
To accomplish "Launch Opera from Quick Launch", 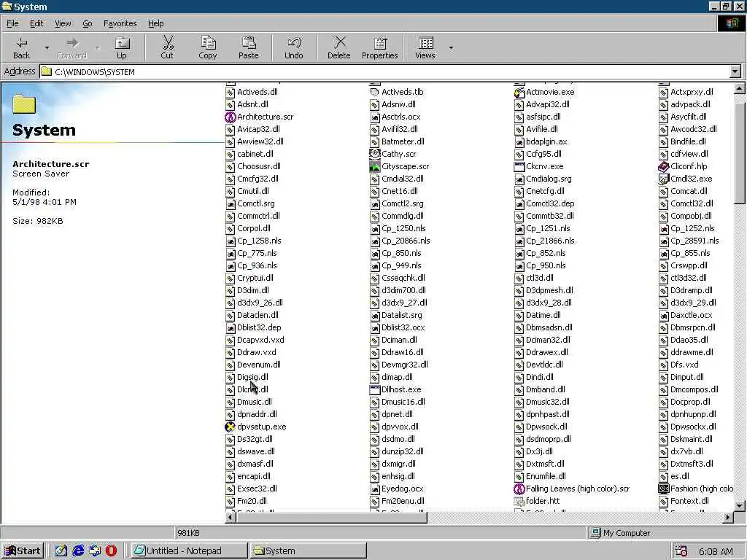I will click(111, 551).
